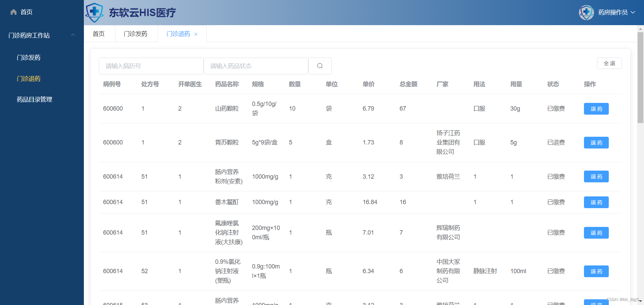The image size is (644, 305).
Task: Click the 山药颗粒 drug name cell
Action: (x=227, y=109)
